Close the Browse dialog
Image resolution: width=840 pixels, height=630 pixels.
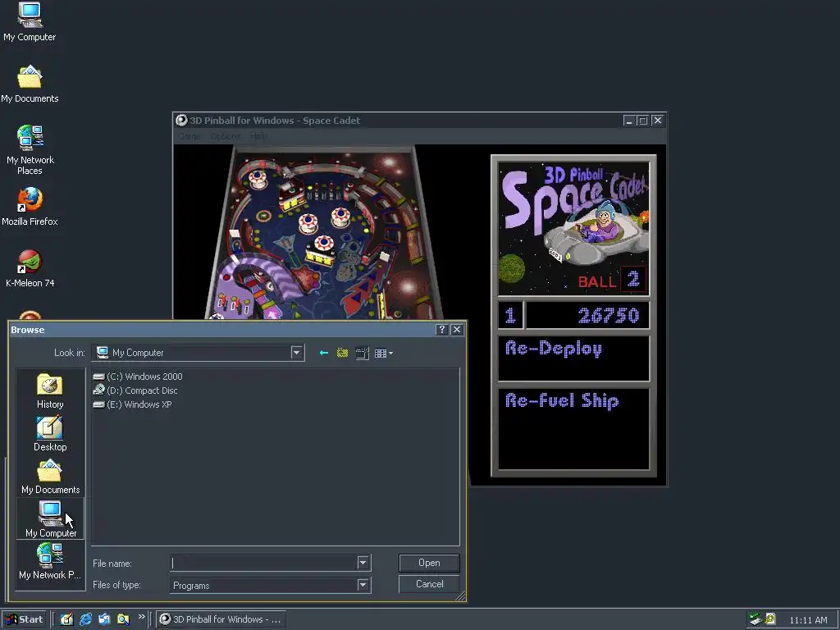click(x=456, y=330)
